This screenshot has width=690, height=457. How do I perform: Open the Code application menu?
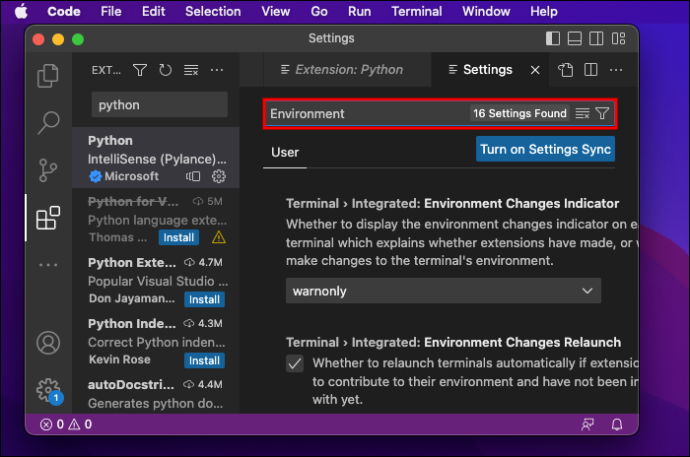(64, 11)
